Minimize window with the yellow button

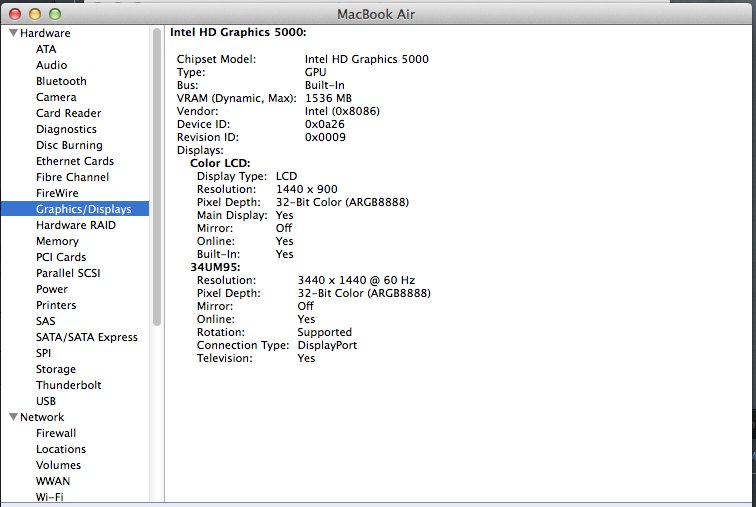35,14
